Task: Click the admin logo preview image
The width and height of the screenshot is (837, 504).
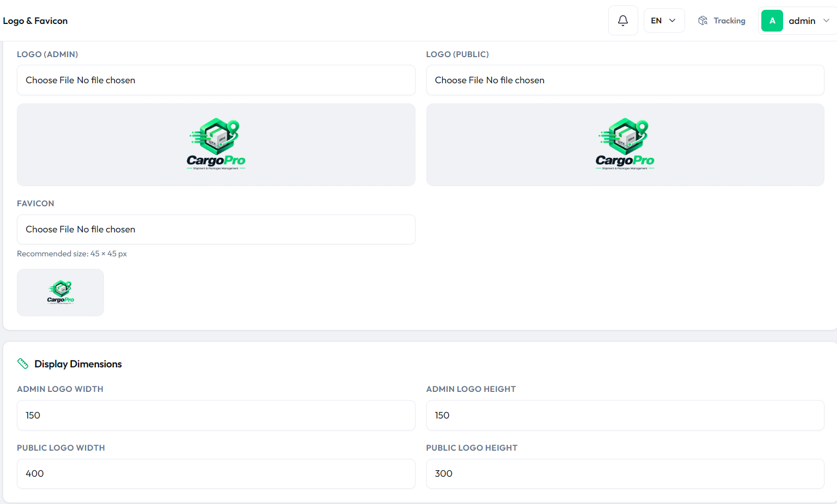Action: [216, 144]
